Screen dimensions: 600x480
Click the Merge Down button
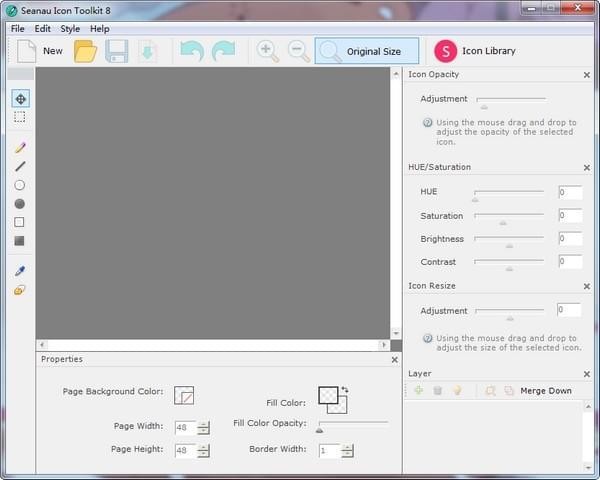coord(546,391)
